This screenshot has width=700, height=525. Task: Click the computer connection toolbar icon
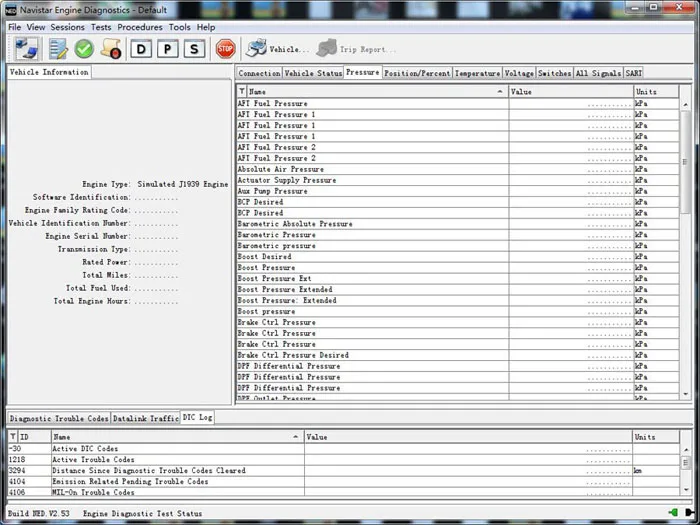(x=26, y=49)
